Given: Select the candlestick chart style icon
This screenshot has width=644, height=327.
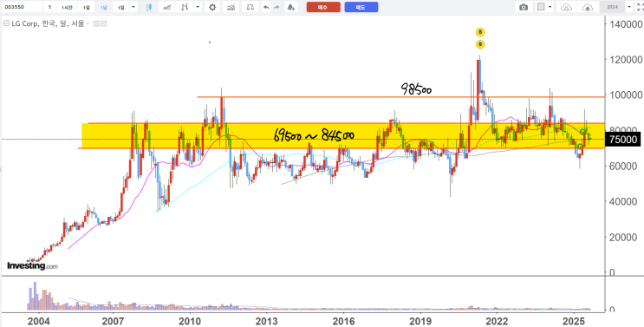Looking at the screenshot, I should (x=149, y=7).
